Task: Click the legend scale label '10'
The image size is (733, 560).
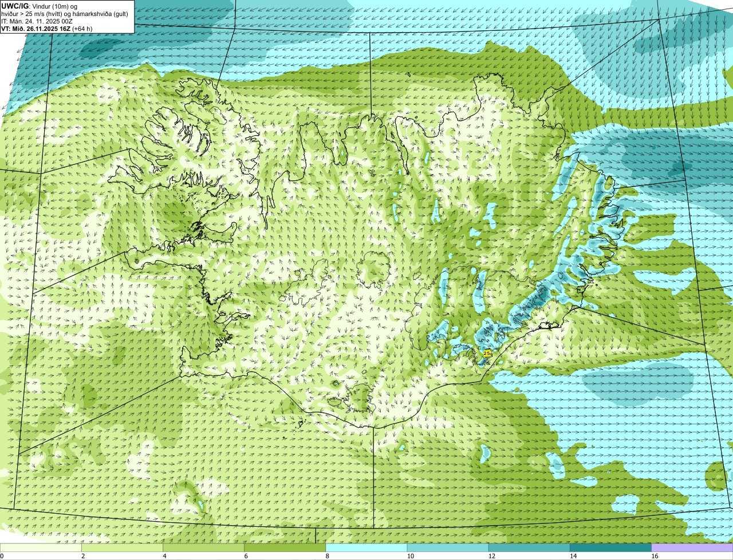Action: click(x=410, y=556)
